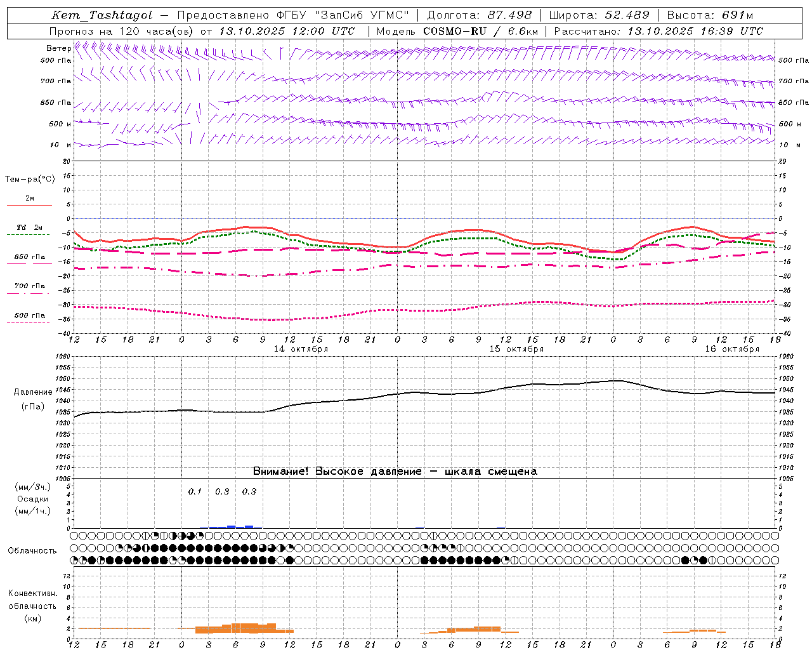812x650 pixels.
Task: Click the Модель COSMO-RU / 6.6км label
Action: [457, 31]
